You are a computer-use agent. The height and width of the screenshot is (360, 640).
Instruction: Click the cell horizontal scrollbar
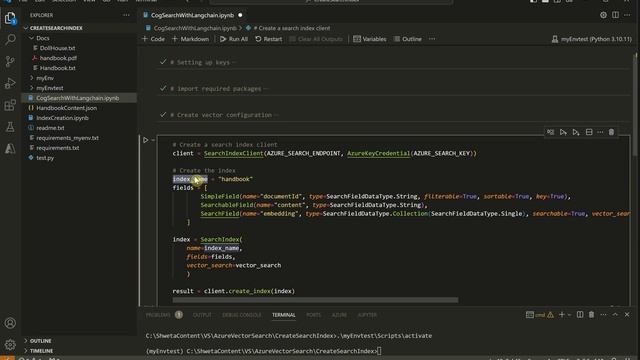point(315,300)
